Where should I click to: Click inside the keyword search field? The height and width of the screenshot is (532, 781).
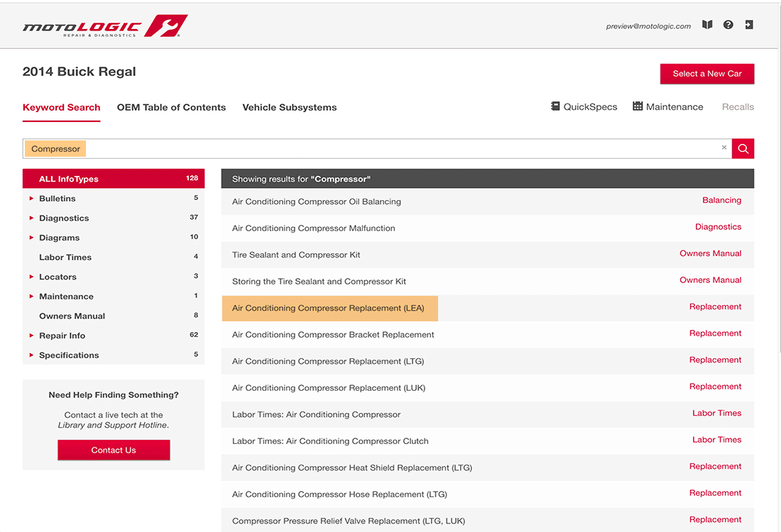(398, 149)
